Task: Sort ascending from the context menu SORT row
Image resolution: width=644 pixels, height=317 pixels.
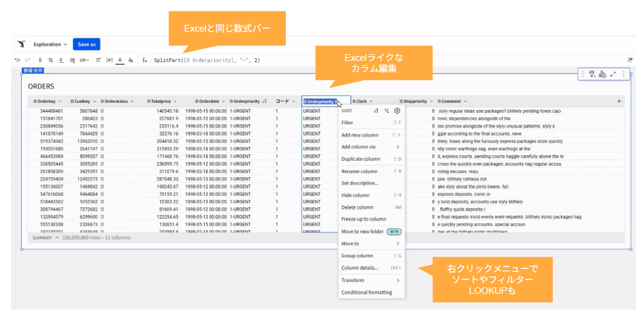Action: pos(376,111)
